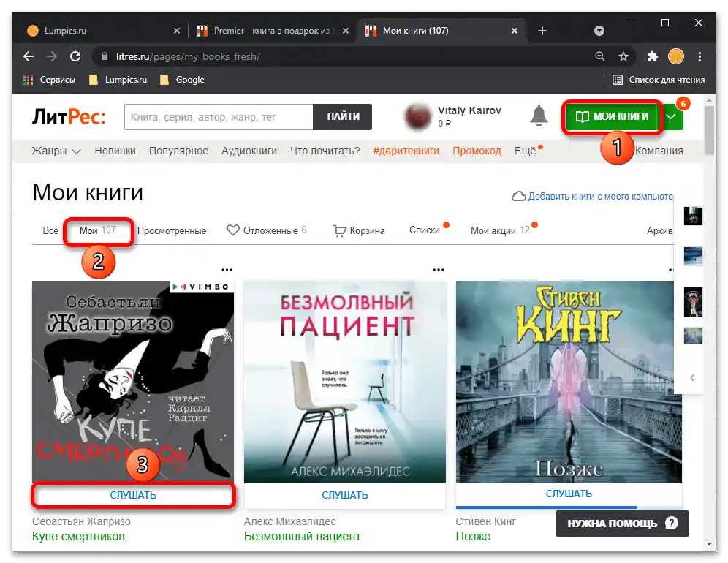Screen dimensions: 728x563
Task: Open author Себастьян Жапризо
Action: (x=81, y=521)
